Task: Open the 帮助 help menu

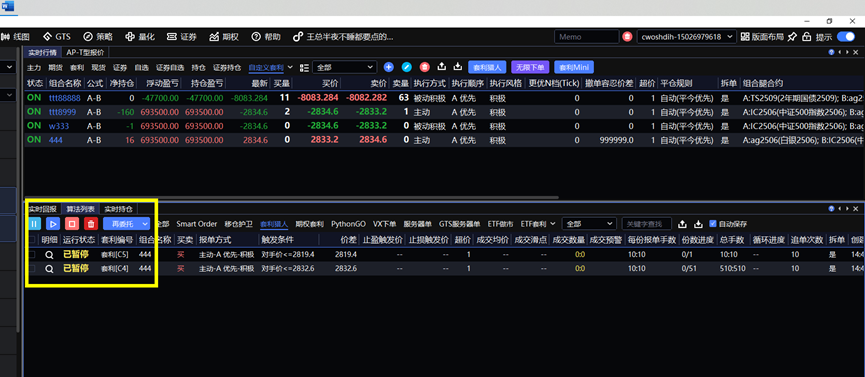Action: 265,37
